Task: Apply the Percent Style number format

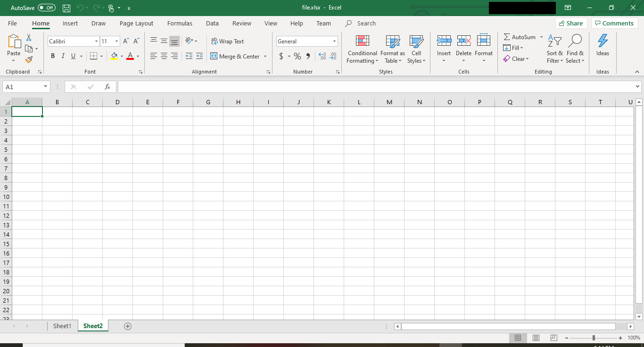Action: tap(297, 56)
